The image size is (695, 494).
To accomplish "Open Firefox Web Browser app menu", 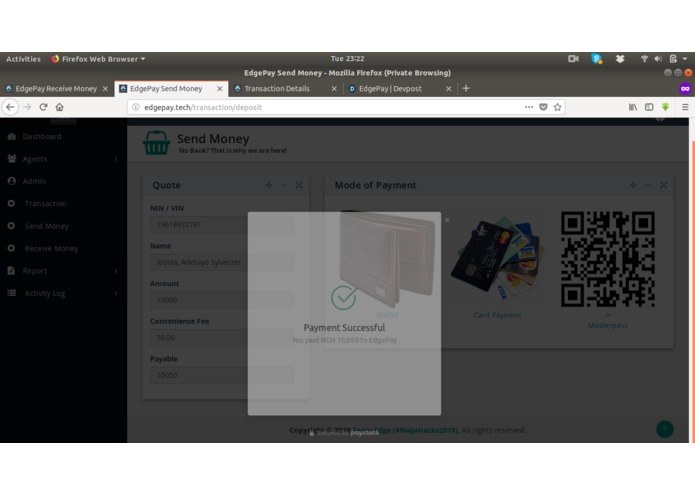I will [x=98, y=59].
